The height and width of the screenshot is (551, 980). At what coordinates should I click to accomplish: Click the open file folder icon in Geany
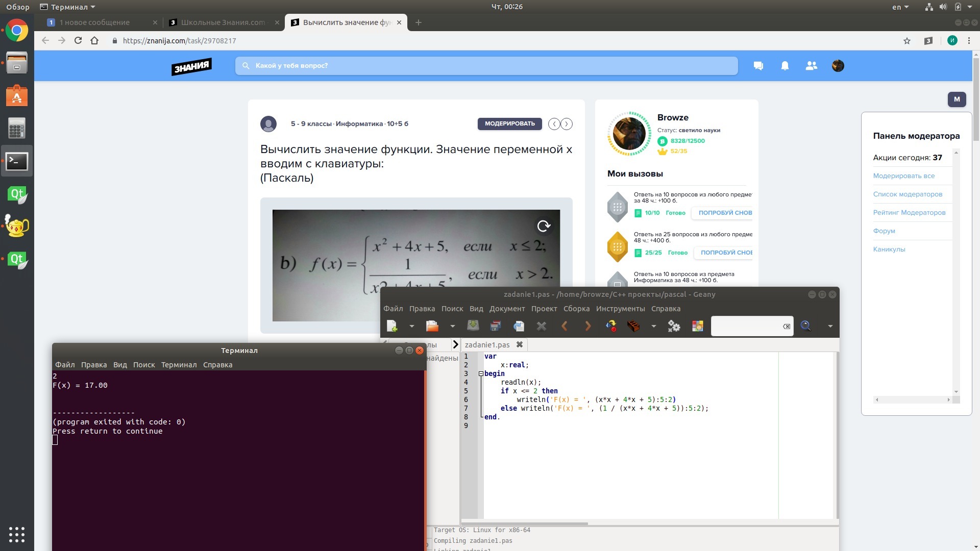[x=432, y=326]
